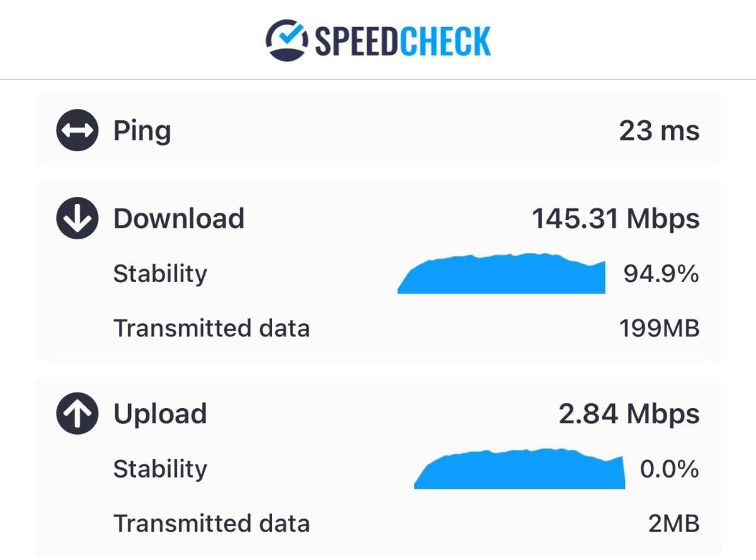Open the SPEEDCHECK title text

tap(402, 41)
